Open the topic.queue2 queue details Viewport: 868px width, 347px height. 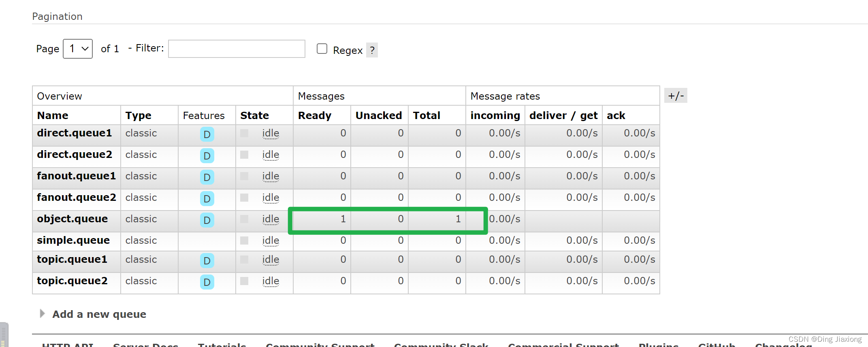coord(72,281)
